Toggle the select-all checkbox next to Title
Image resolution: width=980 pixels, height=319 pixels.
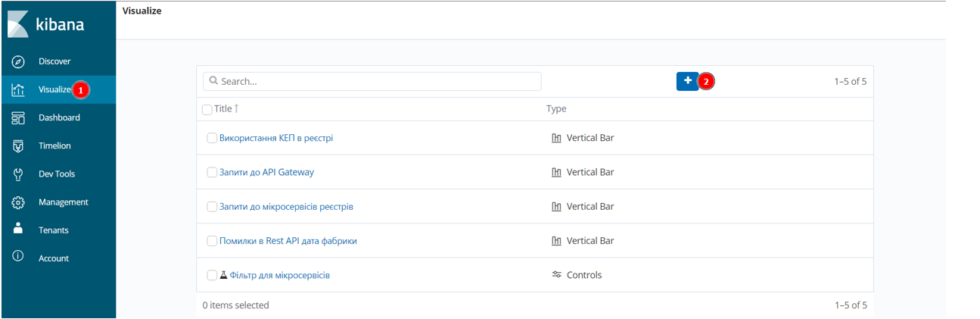[x=207, y=110]
